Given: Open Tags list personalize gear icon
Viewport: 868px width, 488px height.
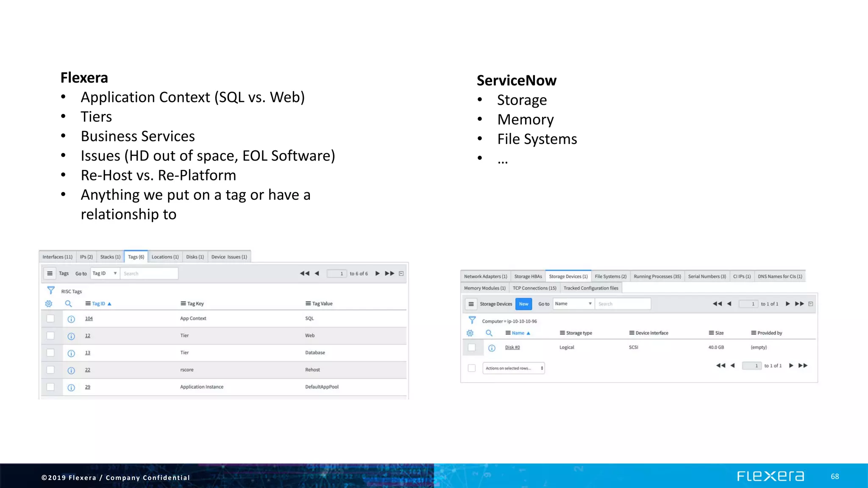Looking at the screenshot, I should click(49, 304).
